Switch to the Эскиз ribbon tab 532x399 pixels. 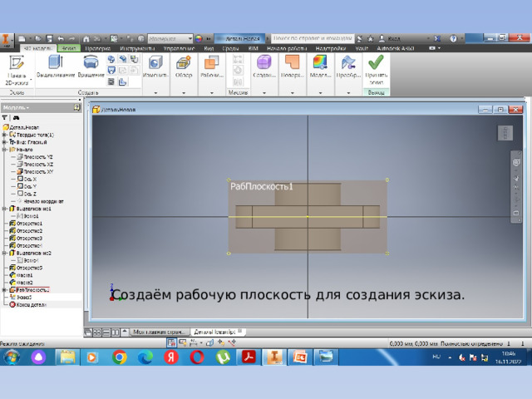point(69,48)
